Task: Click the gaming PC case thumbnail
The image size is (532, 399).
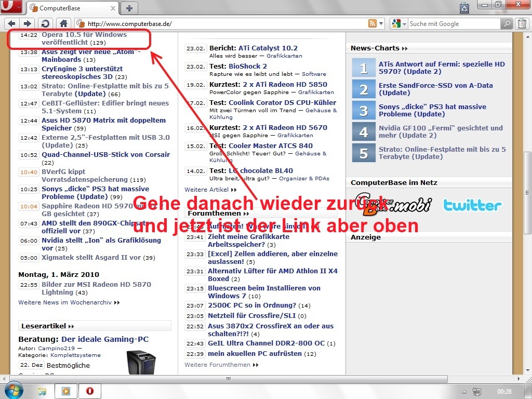Action: tap(140, 363)
